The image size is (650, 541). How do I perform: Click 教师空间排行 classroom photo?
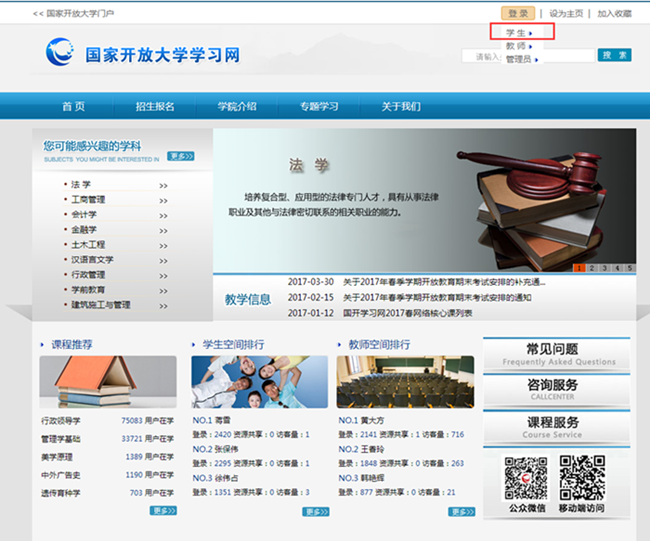[405, 382]
